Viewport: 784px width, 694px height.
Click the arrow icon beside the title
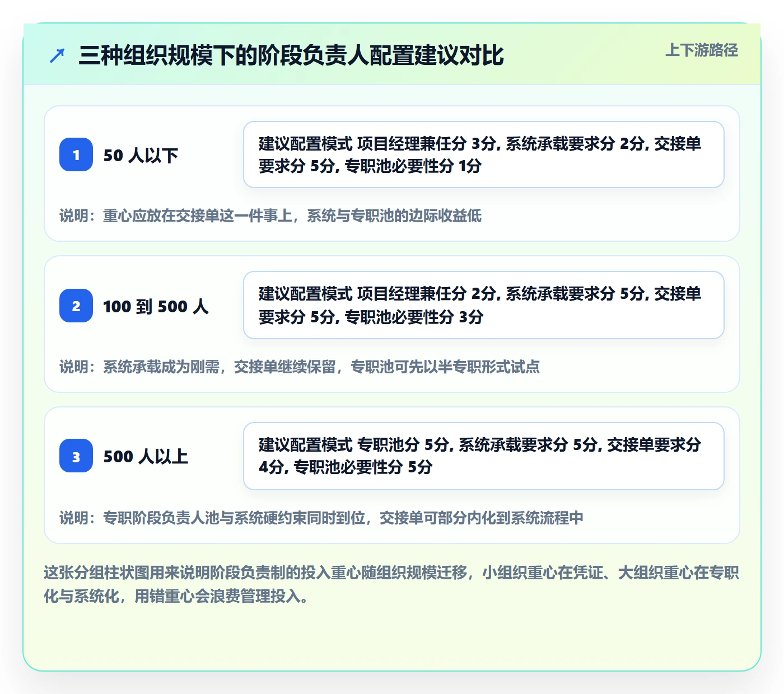57,56
